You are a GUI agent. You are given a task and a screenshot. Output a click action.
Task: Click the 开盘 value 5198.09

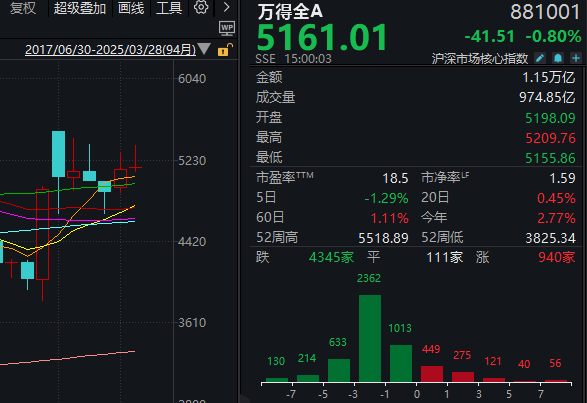(550, 118)
